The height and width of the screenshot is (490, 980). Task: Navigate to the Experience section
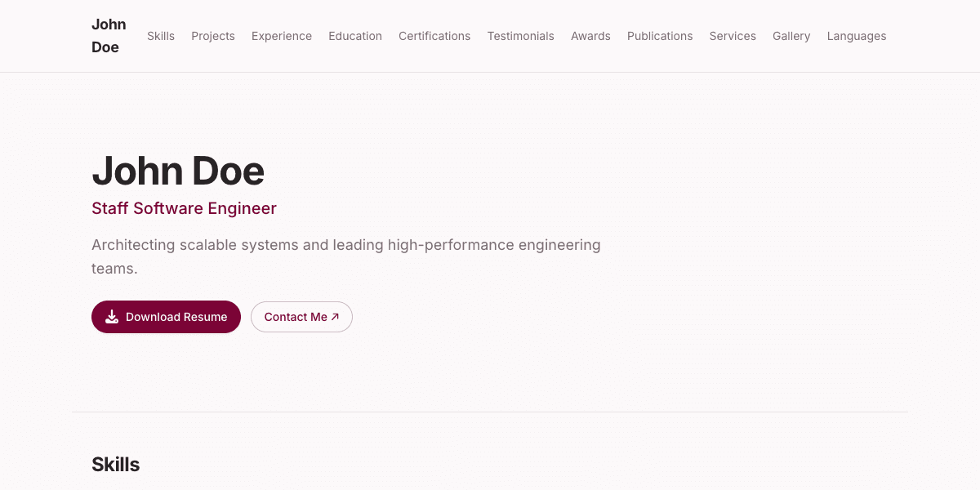click(x=282, y=36)
